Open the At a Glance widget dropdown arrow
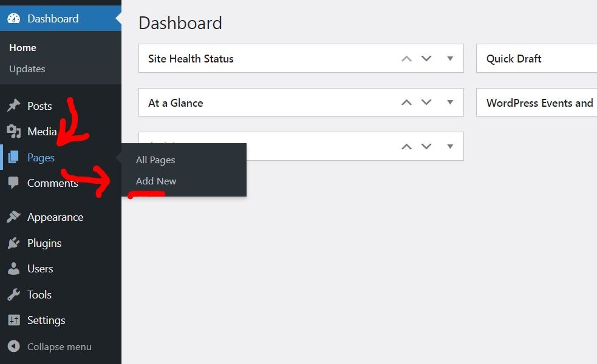This screenshot has height=364, width=597. tap(449, 103)
